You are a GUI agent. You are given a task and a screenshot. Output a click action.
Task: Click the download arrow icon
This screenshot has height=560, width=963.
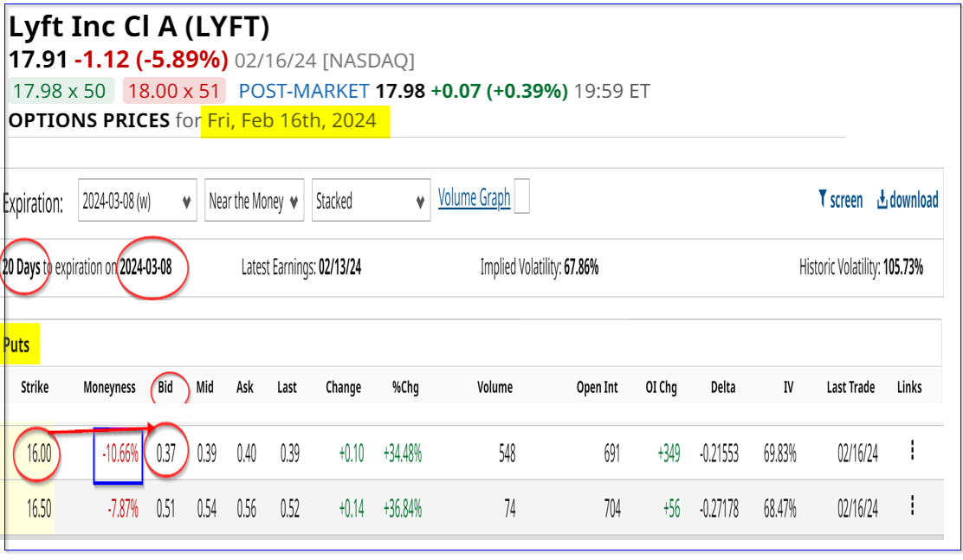coord(882,200)
